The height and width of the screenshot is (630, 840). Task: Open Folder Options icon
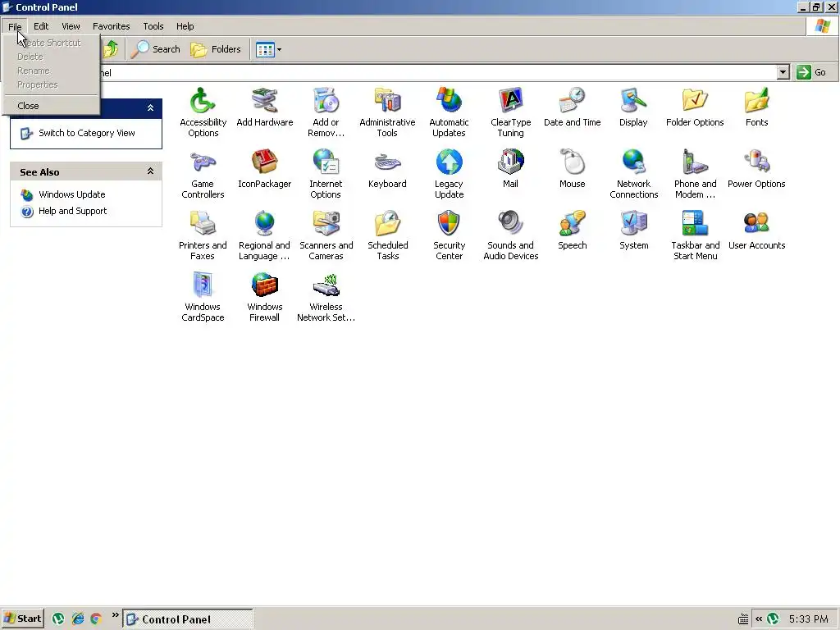point(695,101)
